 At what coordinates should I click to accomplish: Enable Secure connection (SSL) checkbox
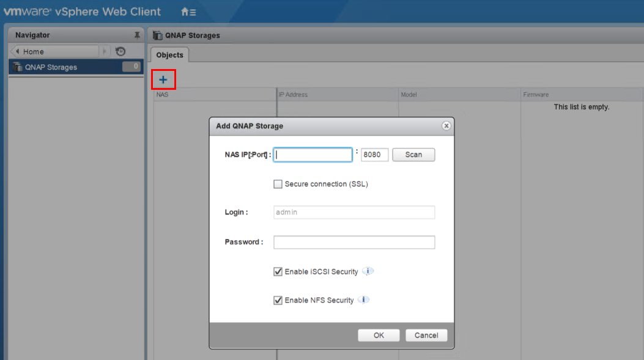[278, 184]
